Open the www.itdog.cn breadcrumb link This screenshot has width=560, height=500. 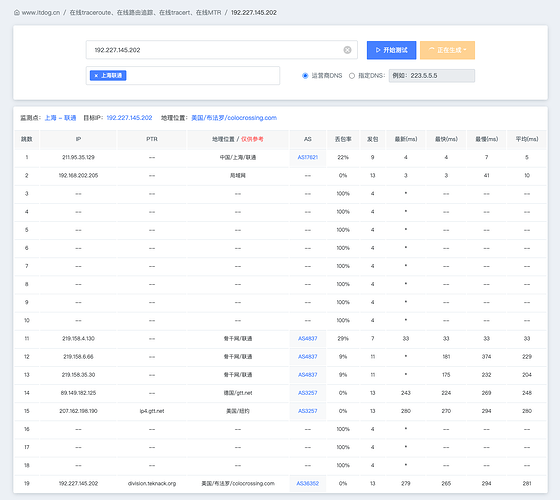[41, 12]
